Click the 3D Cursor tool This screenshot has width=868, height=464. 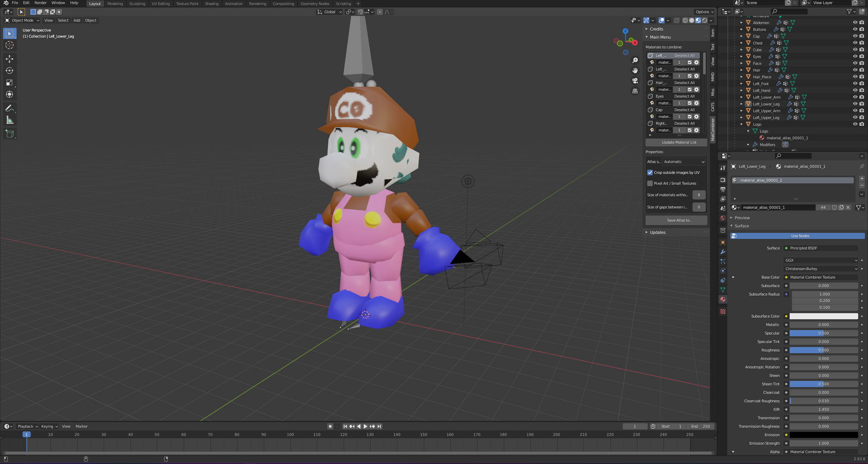(x=9, y=45)
